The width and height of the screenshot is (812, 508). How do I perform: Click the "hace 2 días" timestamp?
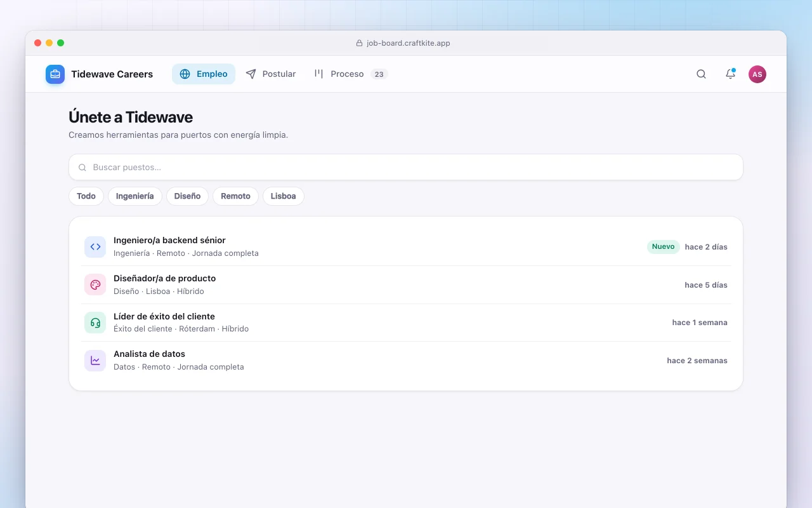click(706, 247)
